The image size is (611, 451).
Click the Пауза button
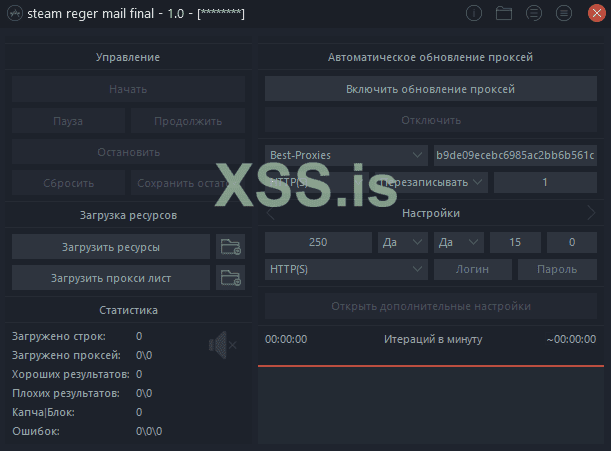68,121
